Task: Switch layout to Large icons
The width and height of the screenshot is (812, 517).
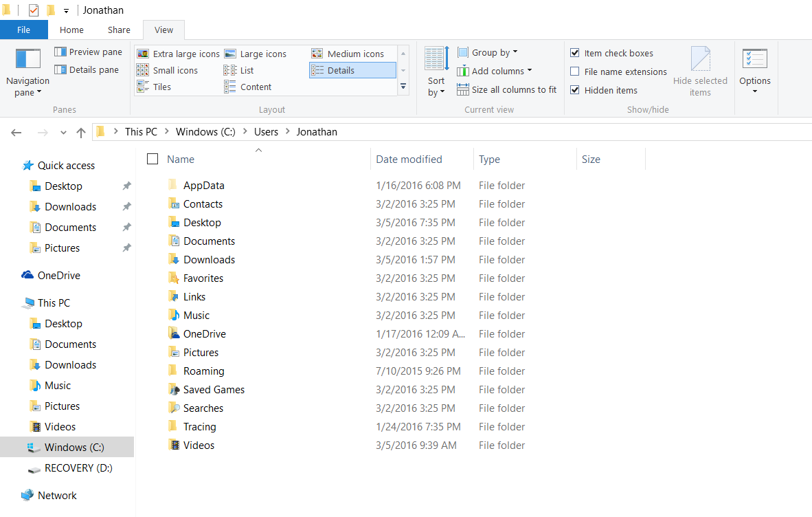Action: (256, 54)
